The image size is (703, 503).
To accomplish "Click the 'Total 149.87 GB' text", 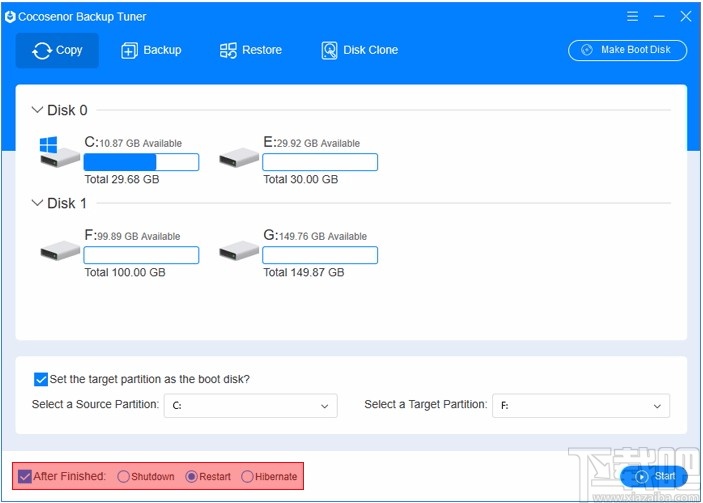I will [x=304, y=272].
